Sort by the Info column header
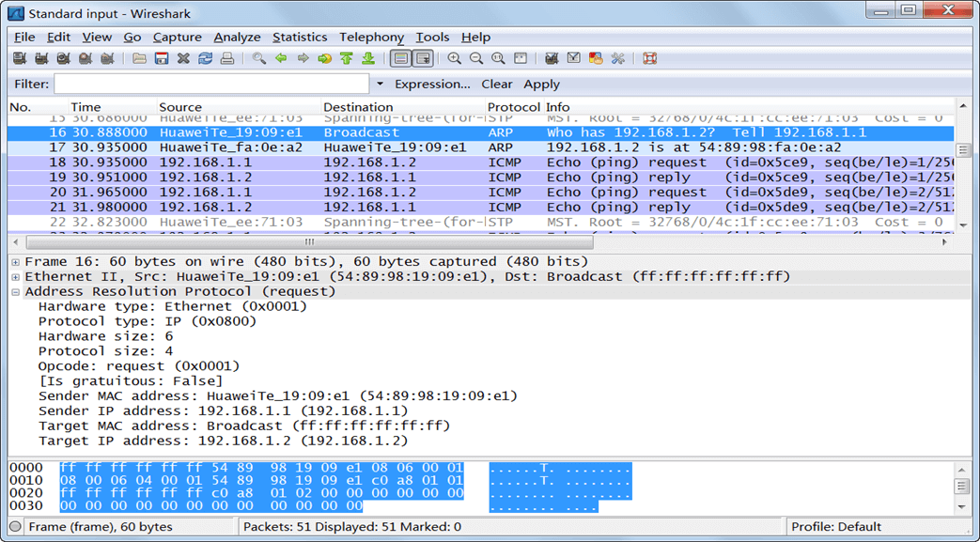Screen dimensions: 980x542 pos(750,107)
